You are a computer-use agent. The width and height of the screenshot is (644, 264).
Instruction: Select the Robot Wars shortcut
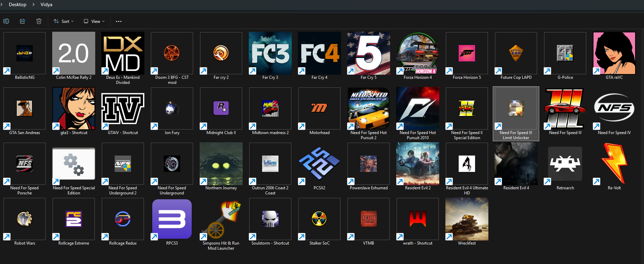tap(25, 219)
